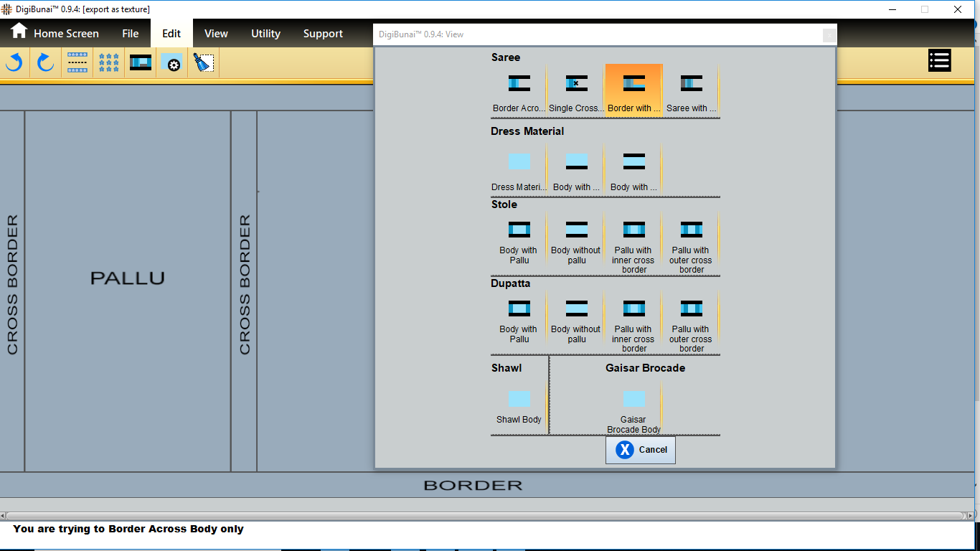Select Saree 'Border Acro...' layout

[x=519, y=91]
